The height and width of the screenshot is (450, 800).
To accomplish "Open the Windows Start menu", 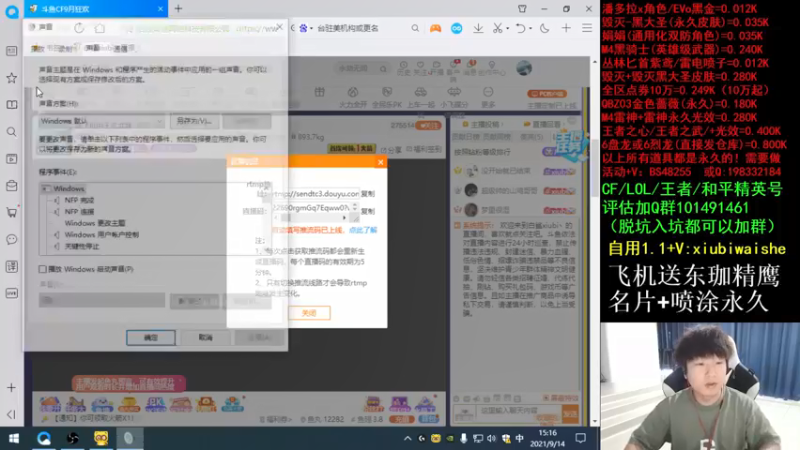I will tap(14, 438).
